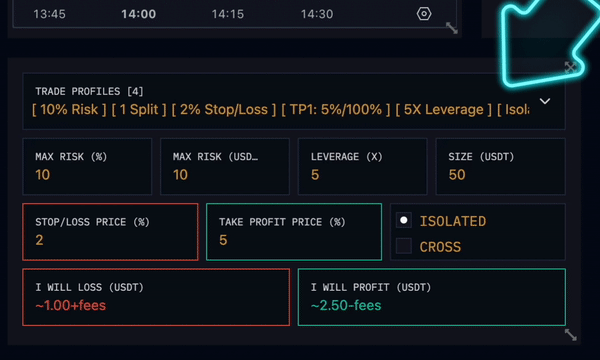Click the chart panel resize handle
The height and width of the screenshot is (360, 600).
[x=452, y=28]
